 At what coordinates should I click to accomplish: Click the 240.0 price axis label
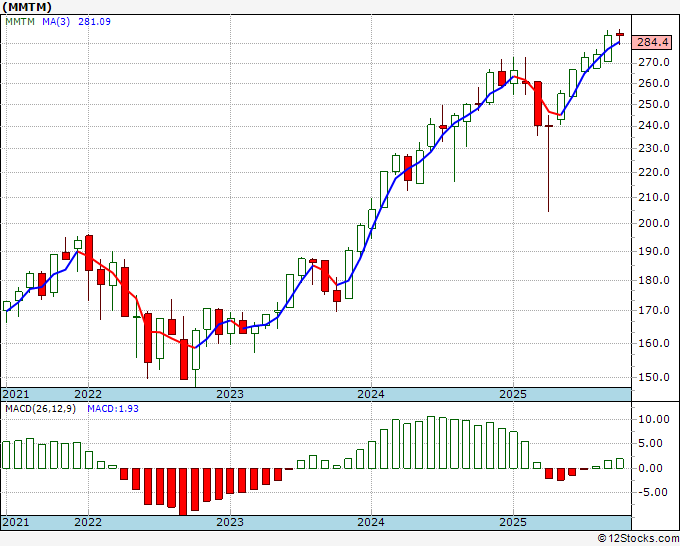pos(654,126)
